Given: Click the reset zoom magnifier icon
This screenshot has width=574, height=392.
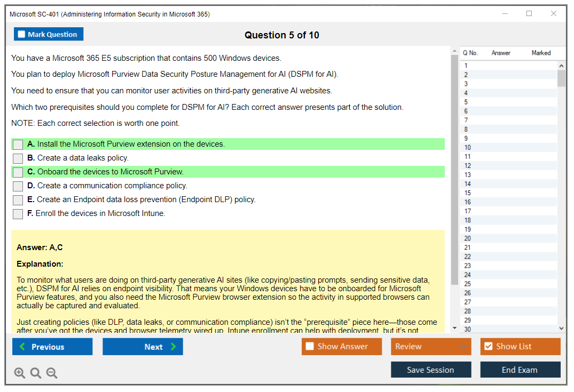Looking at the screenshot, I should pos(36,373).
